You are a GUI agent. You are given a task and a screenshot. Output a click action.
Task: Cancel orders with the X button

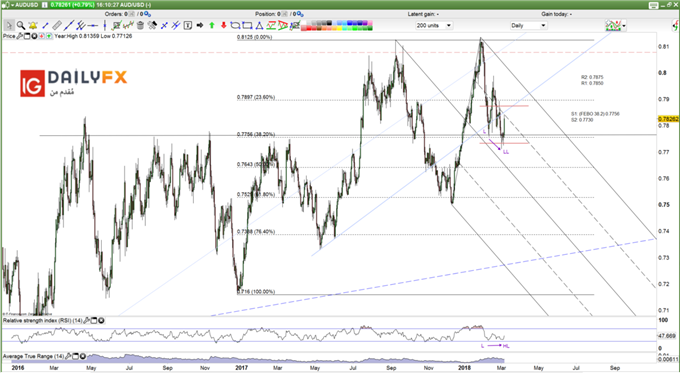tap(131, 14)
